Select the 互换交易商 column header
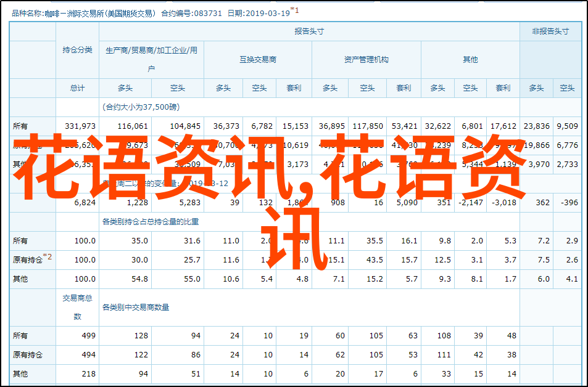 257,60
